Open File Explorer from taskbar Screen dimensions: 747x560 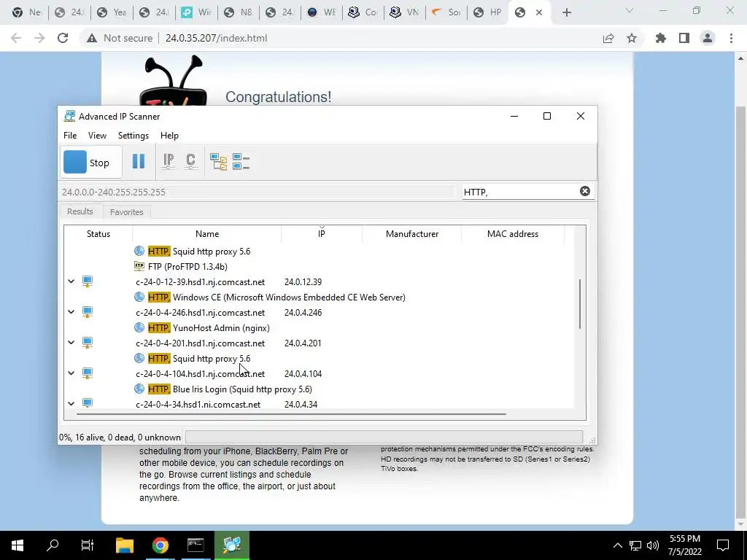point(125,545)
